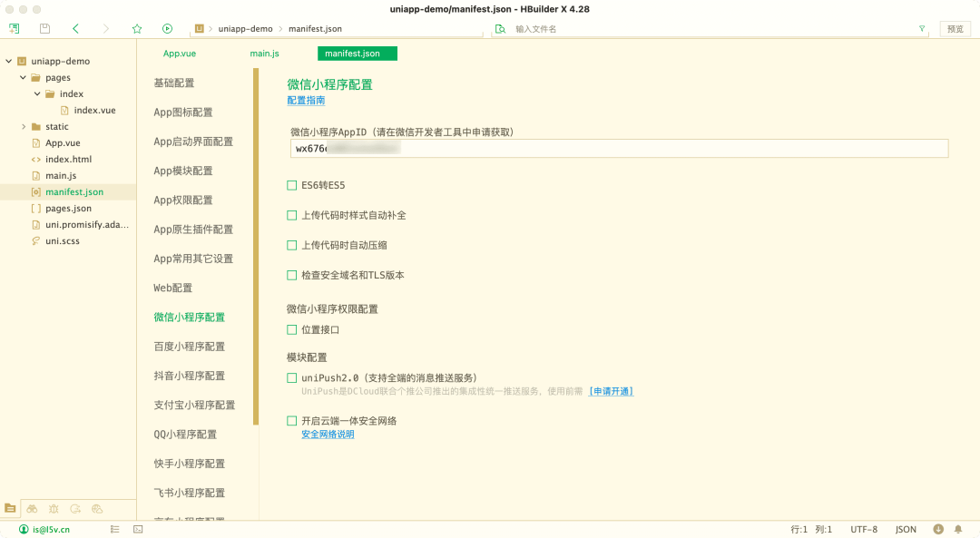This screenshot has height=538, width=980.
Task: Open App模块配置 settings section
Action: 183,171
